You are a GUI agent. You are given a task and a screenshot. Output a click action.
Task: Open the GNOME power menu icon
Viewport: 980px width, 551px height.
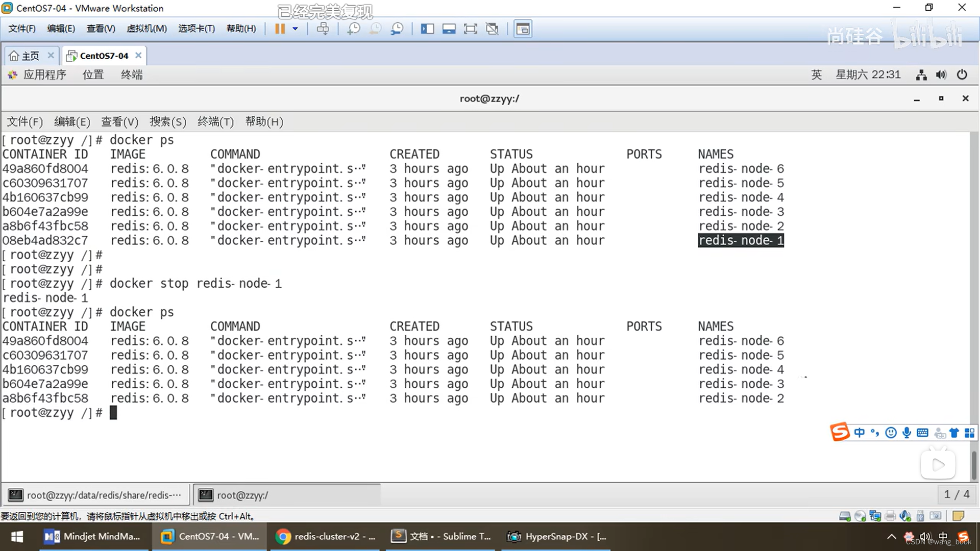pyautogui.click(x=962, y=75)
